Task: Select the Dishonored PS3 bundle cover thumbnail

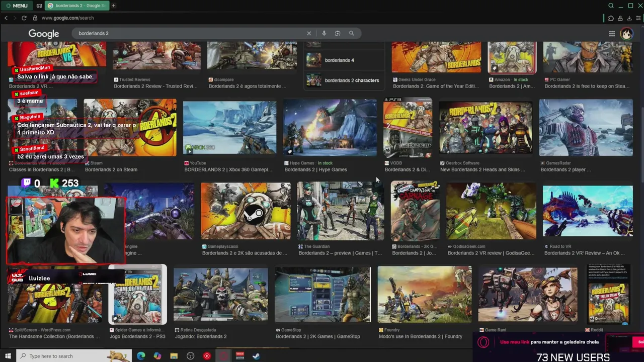Action: (x=408, y=128)
